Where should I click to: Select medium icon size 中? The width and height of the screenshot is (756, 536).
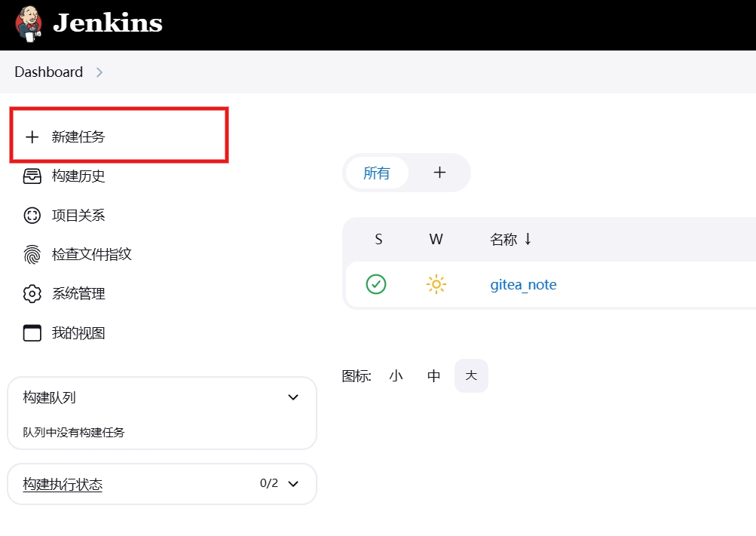coord(433,375)
